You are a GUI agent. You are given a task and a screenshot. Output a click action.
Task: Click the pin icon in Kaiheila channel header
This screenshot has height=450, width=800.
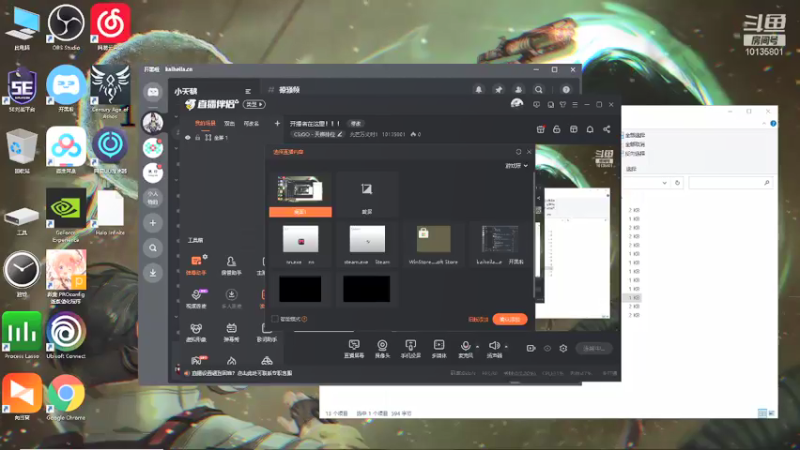pyautogui.click(x=498, y=89)
